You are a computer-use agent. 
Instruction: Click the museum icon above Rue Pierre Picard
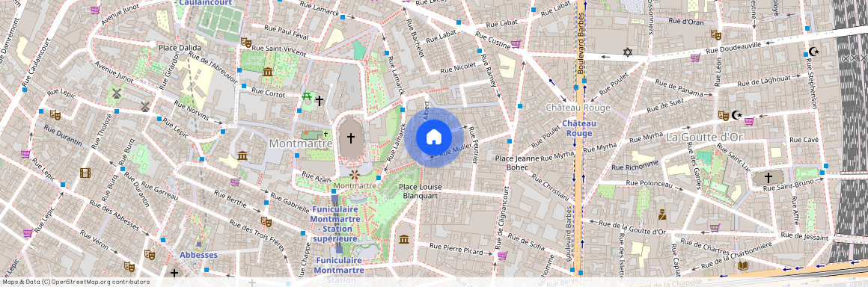tap(404, 239)
